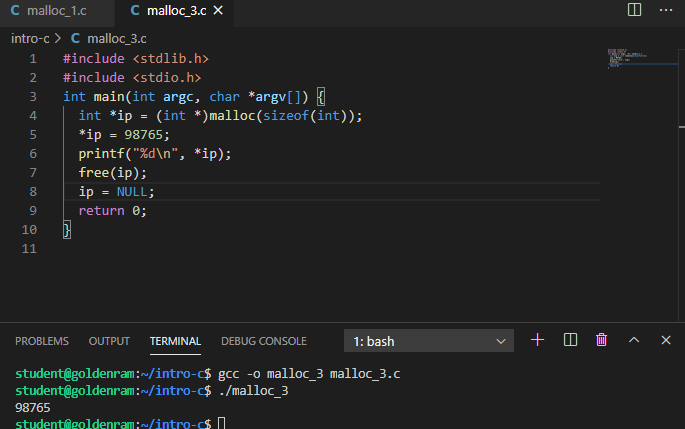
Task: Select the malloc_3.c editor tab
Action: click(x=174, y=11)
